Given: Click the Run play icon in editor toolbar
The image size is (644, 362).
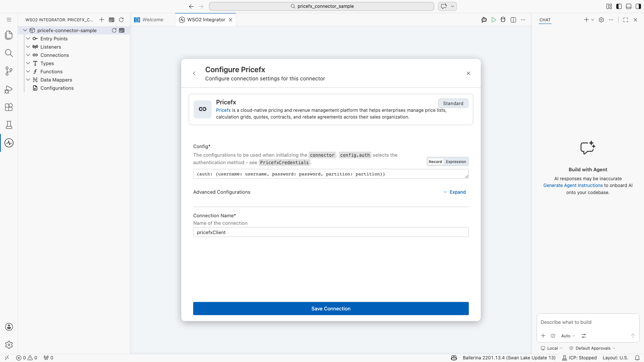Looking at the screenshot, I should tap(494, 20).
